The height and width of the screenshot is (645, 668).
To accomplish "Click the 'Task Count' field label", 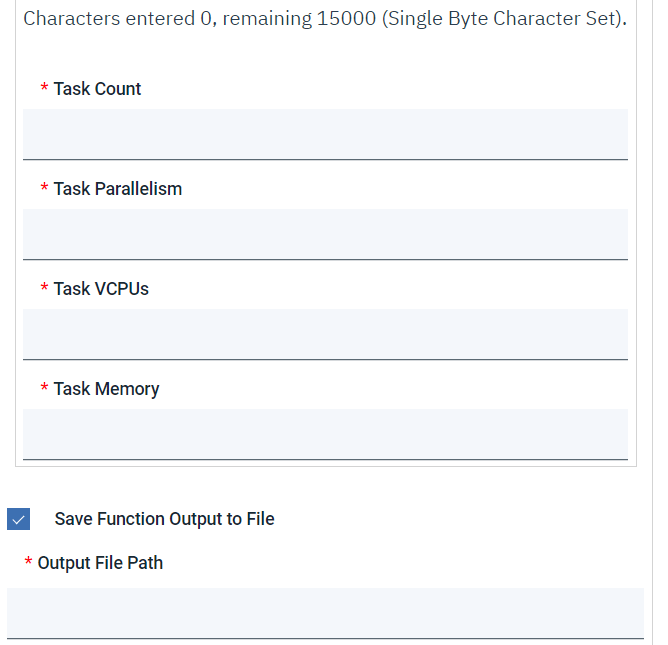I will point(97,89).
